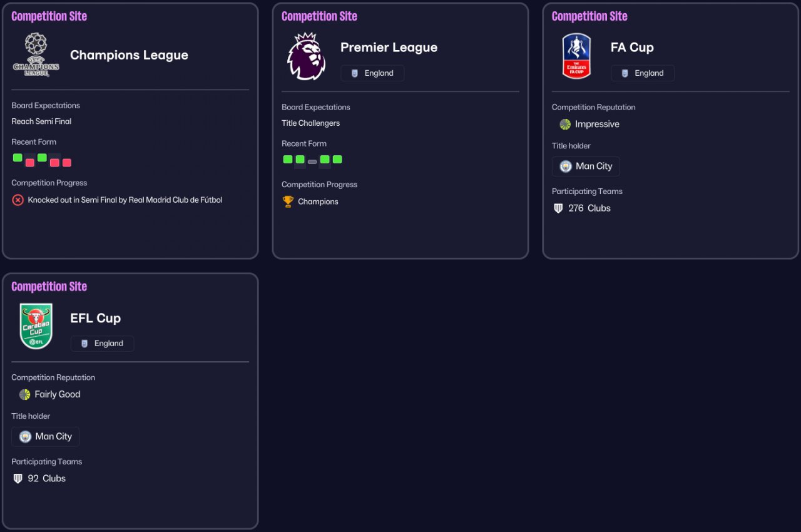
Task: Click the red knocked-out X icon
Action: pos(18,200)
